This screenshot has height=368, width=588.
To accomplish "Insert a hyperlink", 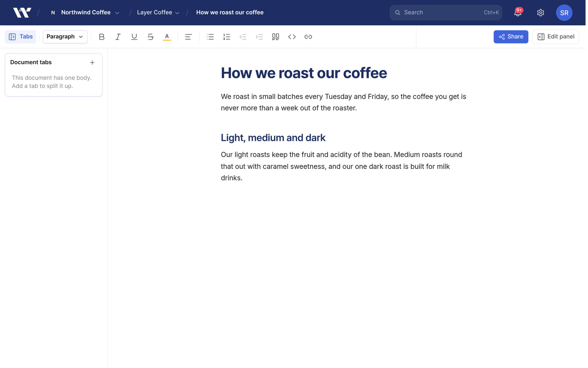I will click(308, 37).
